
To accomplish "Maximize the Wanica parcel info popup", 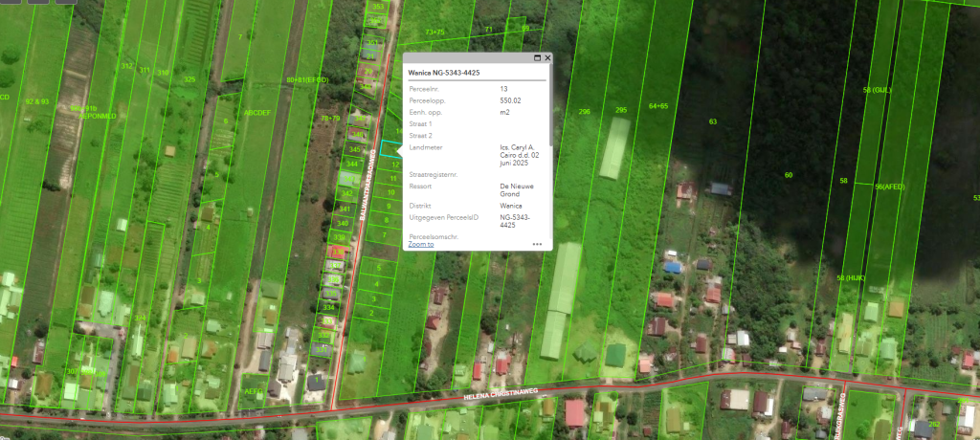I will coord(538,58).
